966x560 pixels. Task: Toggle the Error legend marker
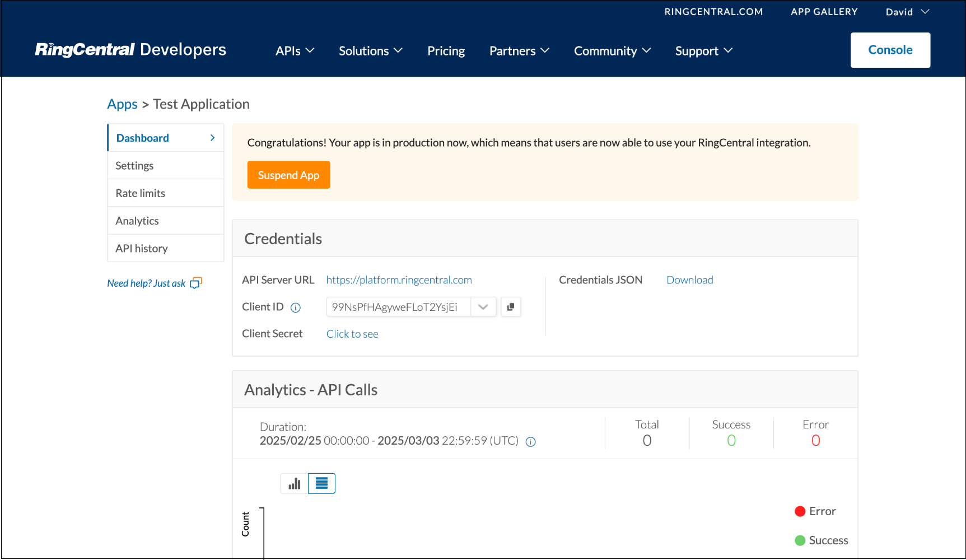(x=800, y=511)
